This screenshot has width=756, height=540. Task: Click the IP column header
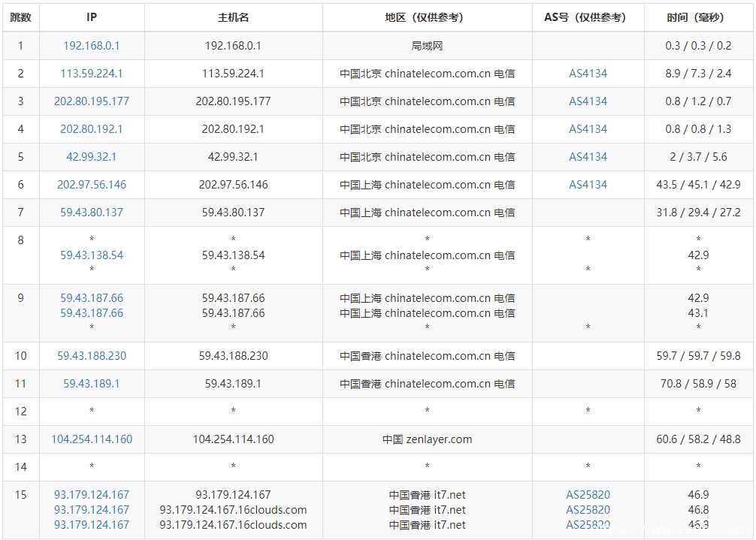coord(92,17)
